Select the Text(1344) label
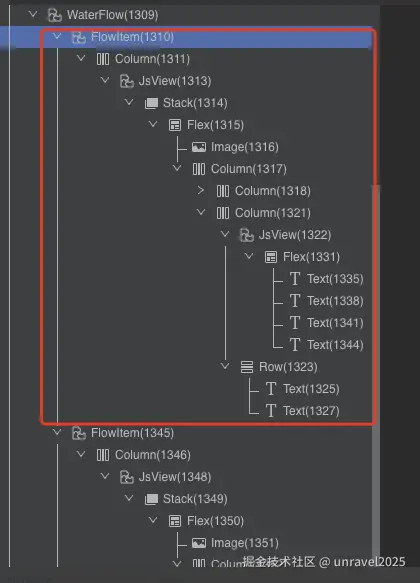Image resolution: width=420 pixels, height=583 pixels. pyautogui.click(x=335, y=345)
